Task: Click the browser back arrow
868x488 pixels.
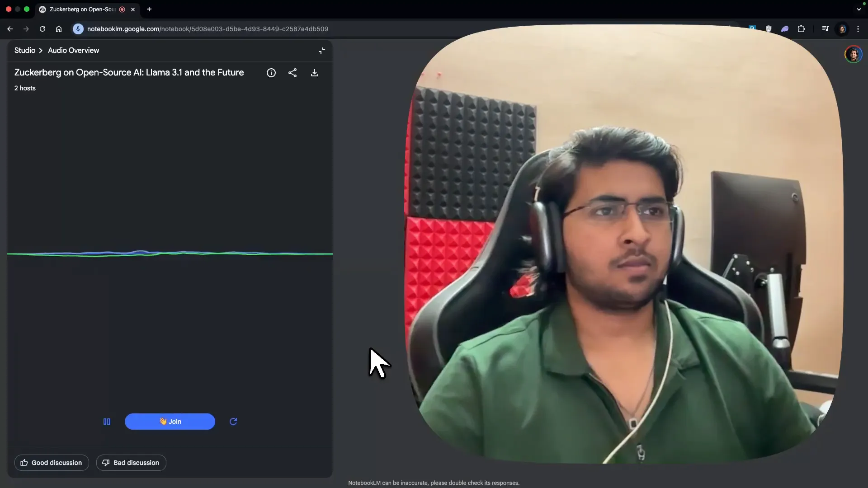Action: pos(10,29)
